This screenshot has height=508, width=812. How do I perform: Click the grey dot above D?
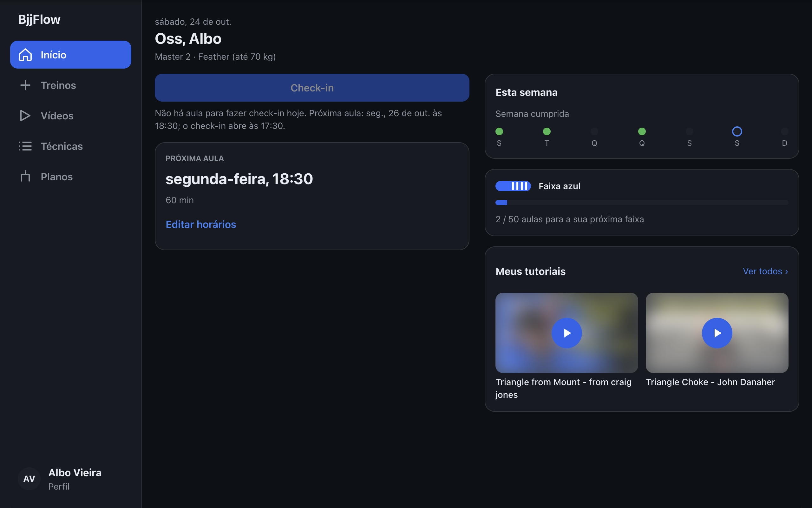click(x=784, y=131)
